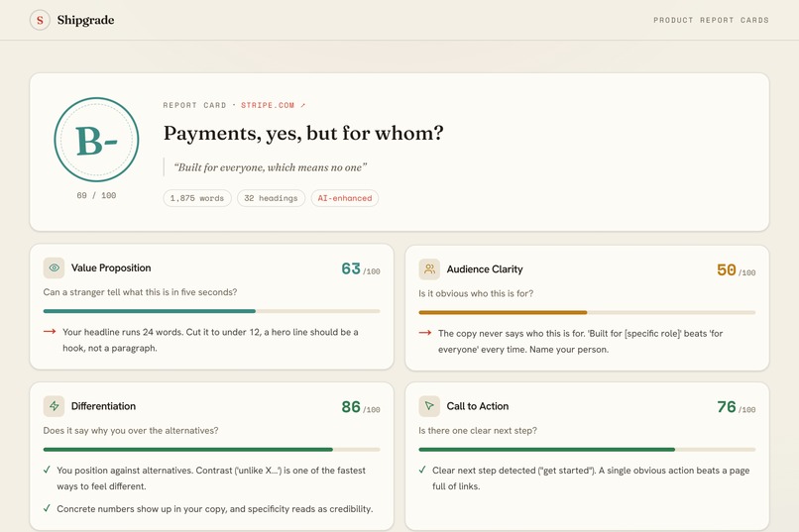Click the Shipgrade S logo icon
This screenshot has height=532, width=799.
click(40, 21)
